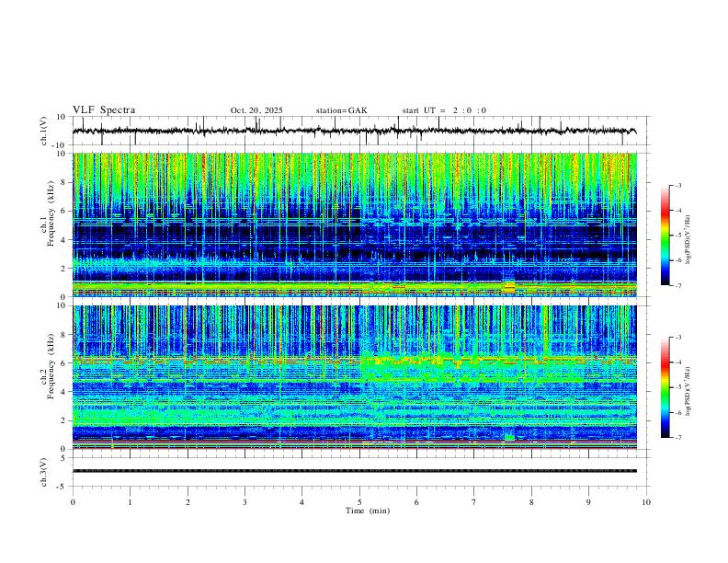Click the "start UT = 2 :0 :0" text
The width and height of the screenshot is (728, 563).
(444, 110)
